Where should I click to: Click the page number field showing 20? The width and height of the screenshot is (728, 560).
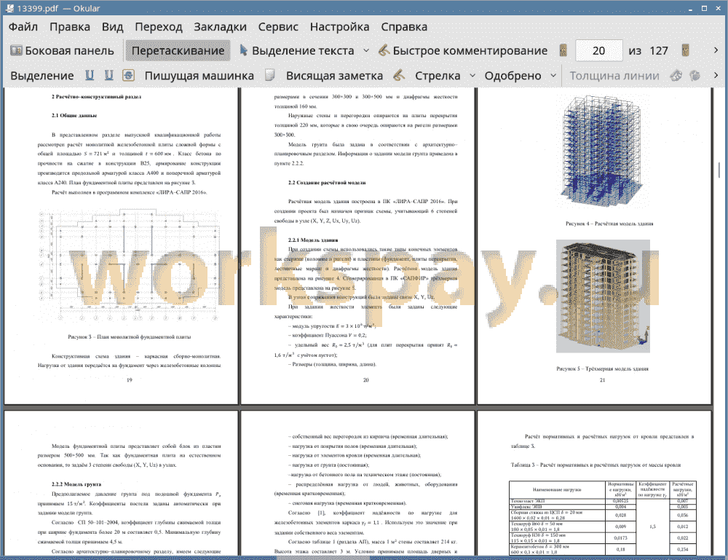coord(599,51)
